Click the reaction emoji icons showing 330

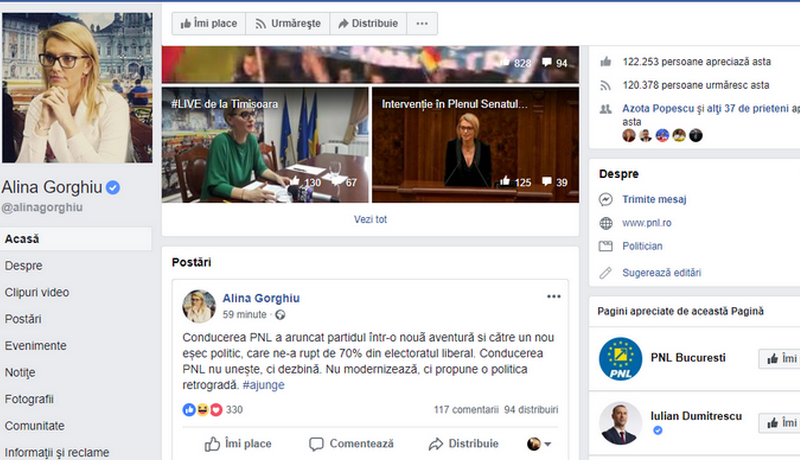coord(203,410)
